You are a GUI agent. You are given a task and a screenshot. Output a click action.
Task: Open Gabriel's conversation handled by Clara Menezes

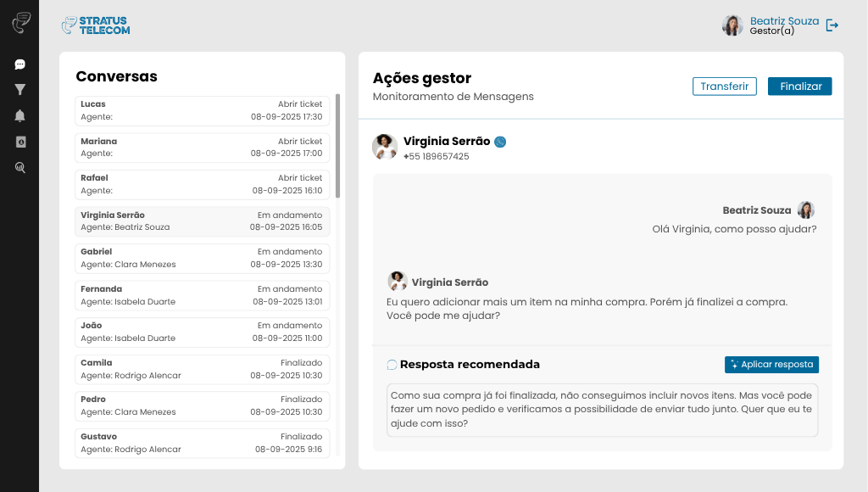[201, 258]
